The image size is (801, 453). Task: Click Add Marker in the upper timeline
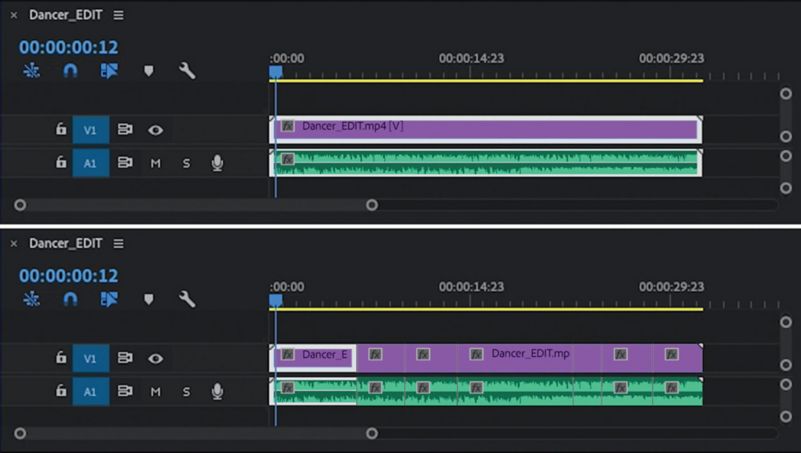[148, 71]
